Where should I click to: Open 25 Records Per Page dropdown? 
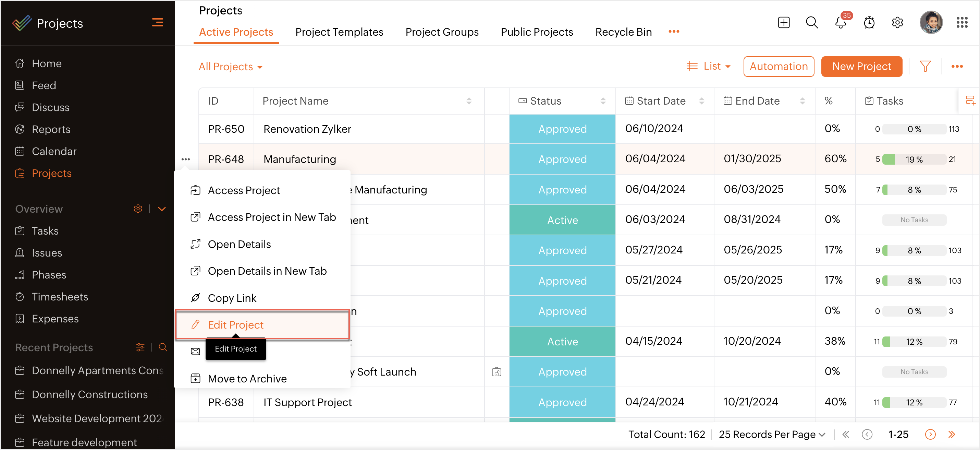point(772,434)
